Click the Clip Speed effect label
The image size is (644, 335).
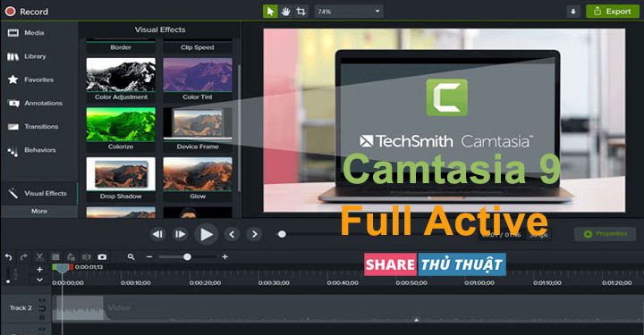click(x=198, y=47)
